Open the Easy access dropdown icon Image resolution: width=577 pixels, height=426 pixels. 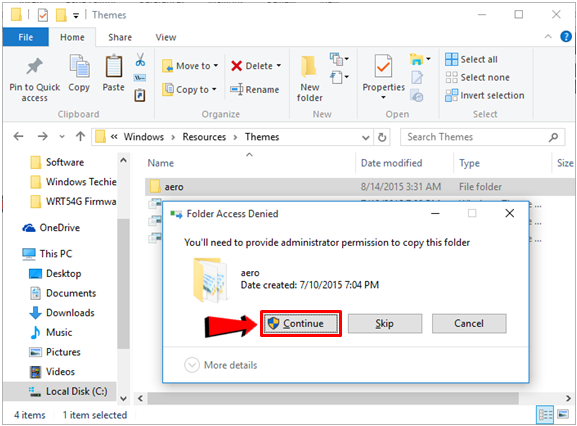click(339, 77)
